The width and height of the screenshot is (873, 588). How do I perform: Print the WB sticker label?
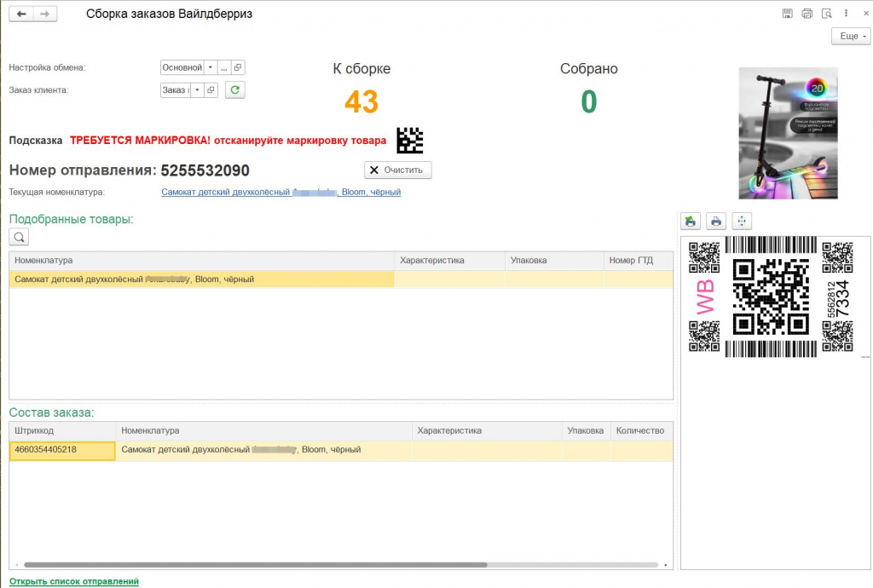(716, 222)
